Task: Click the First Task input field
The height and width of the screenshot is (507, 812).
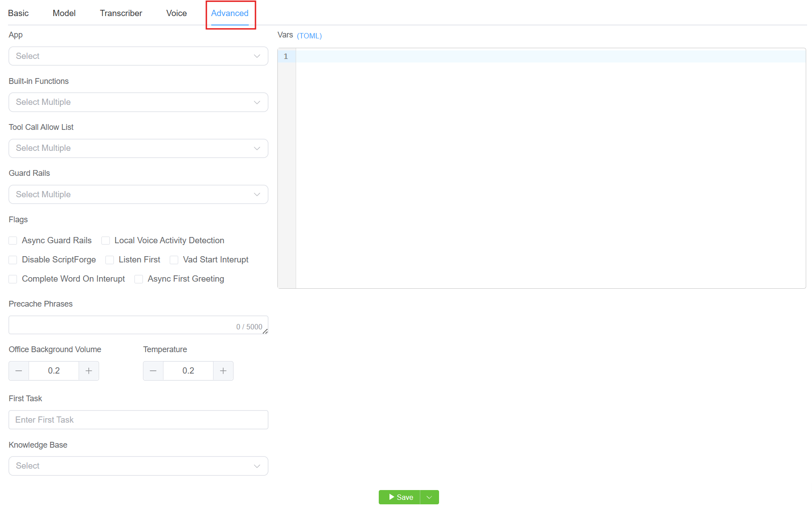Action: (x=138, y=420)
